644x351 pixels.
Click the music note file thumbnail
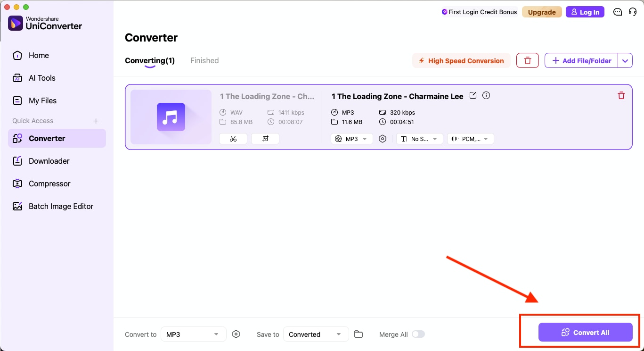point(171,117)
